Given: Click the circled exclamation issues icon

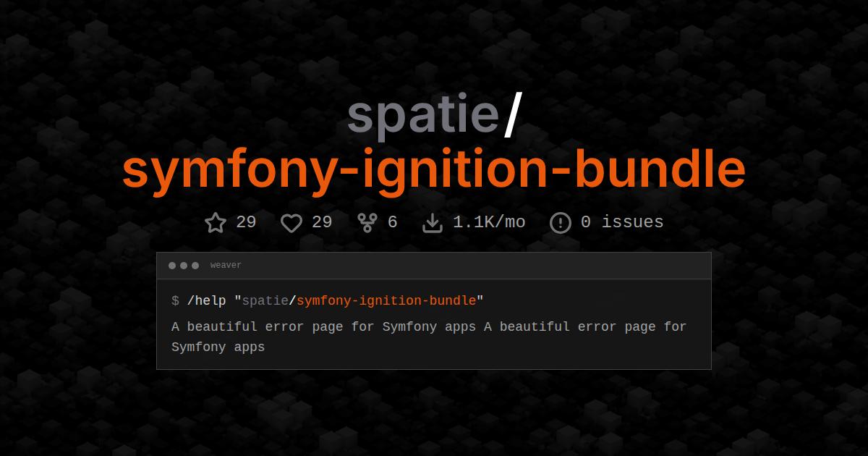Looking at the screenshot, I should coord(560,222).
